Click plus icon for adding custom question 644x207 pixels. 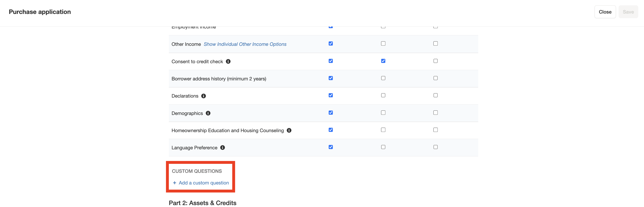coord(175,183)
